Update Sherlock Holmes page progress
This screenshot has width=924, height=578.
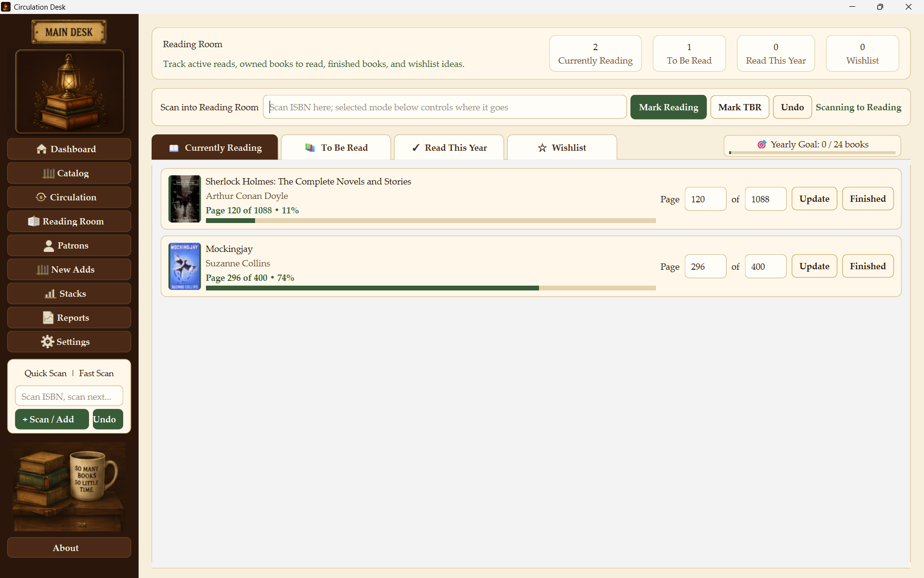814,198
